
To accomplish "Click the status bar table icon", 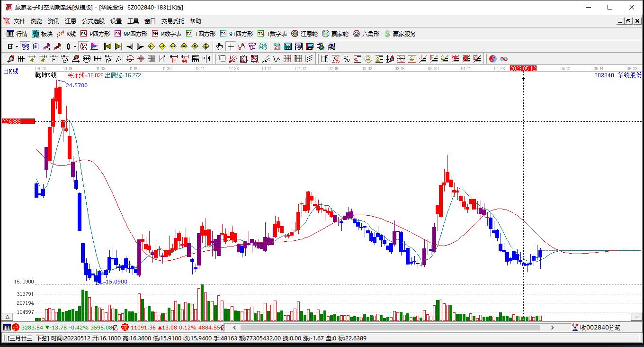I will point(7,327).
